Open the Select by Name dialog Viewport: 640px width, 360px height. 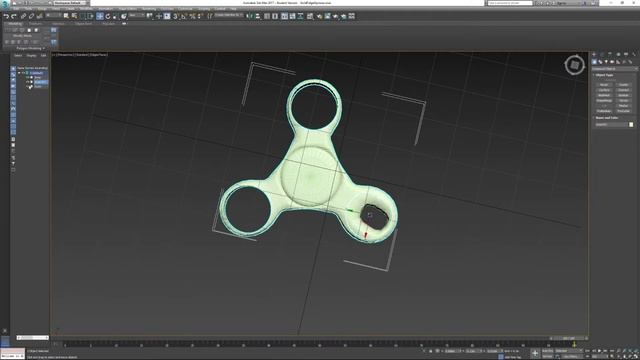point(74,16)
